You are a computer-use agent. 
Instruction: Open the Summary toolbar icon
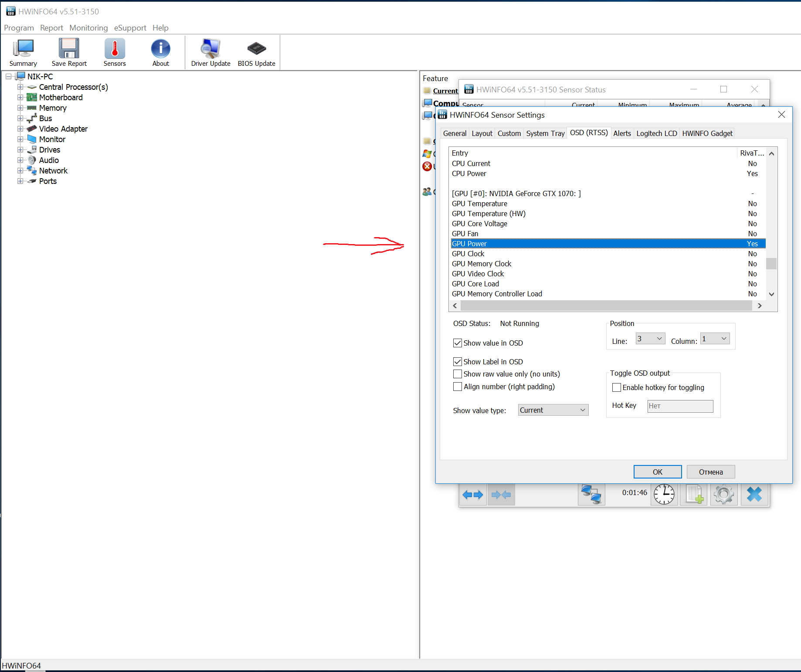click(23, 52)
